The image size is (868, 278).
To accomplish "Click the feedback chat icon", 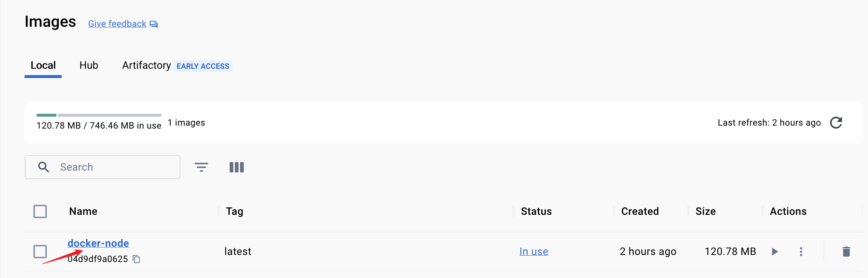I will point(154,24).
